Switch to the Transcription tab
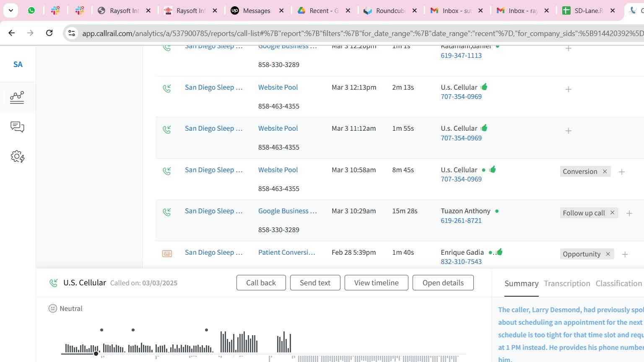Viewport: 644px width, 362px height. [567, 284]
